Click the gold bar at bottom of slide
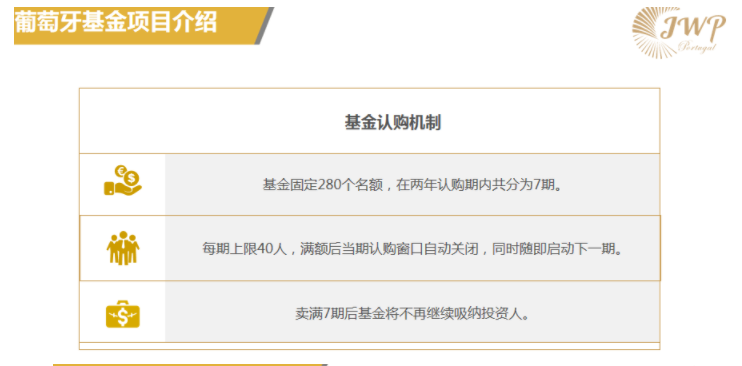 [188, 365]
